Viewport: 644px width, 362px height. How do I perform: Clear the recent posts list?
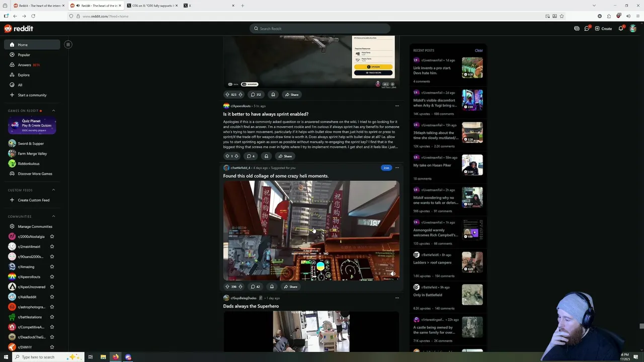(478, 50)
